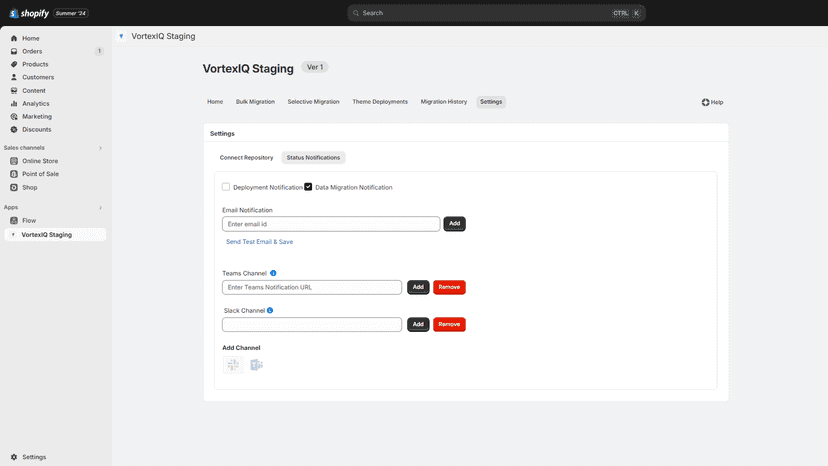Add a Slack channel using the Slack icon
The image size is (828, 466).
[x=233, y=365]
